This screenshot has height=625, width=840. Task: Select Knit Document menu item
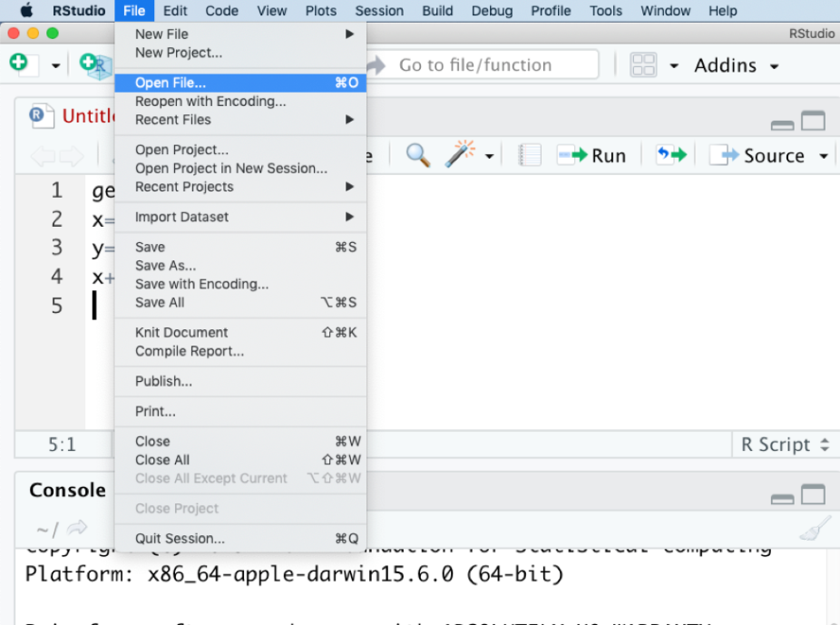click(240, 333)
